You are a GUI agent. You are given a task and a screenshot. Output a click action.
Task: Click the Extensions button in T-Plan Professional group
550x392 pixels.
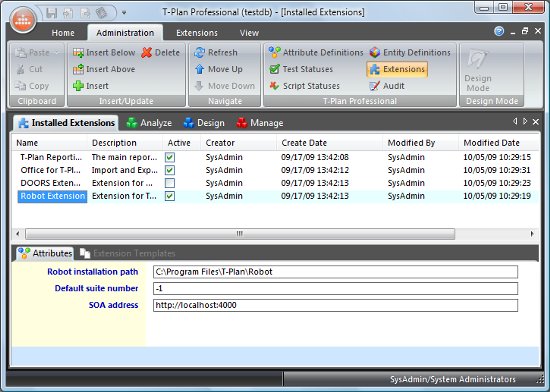[397, 69]
